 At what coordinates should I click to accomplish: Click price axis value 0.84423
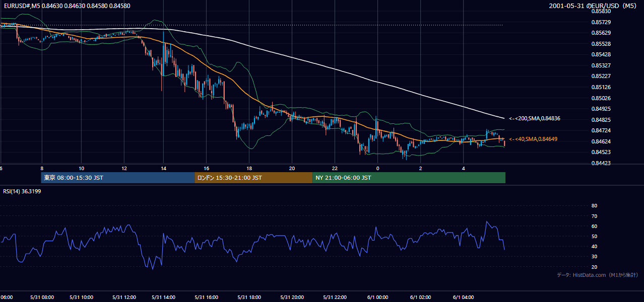pos(601,163)
